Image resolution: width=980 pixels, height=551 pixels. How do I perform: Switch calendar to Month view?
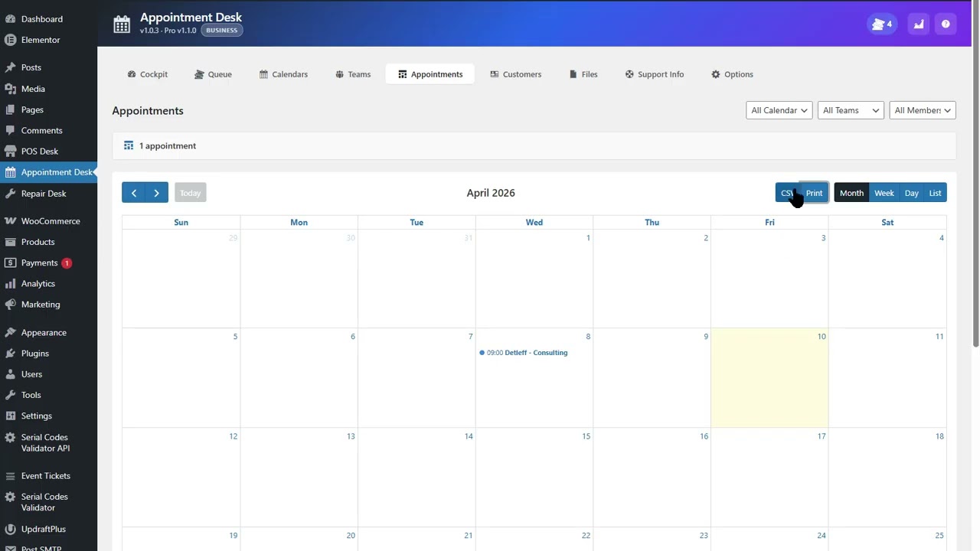point(851,193)
